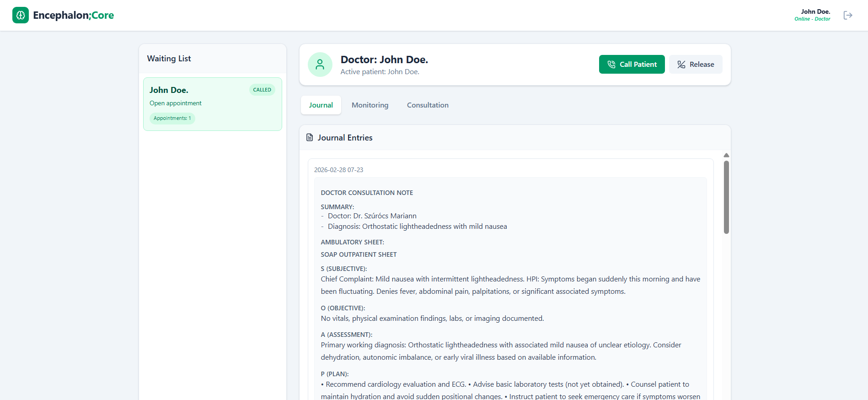Click 'Active patient: John Doe.' text
Image resolution: width=868 pixels, height=400 pixels.
pos(380,72)
